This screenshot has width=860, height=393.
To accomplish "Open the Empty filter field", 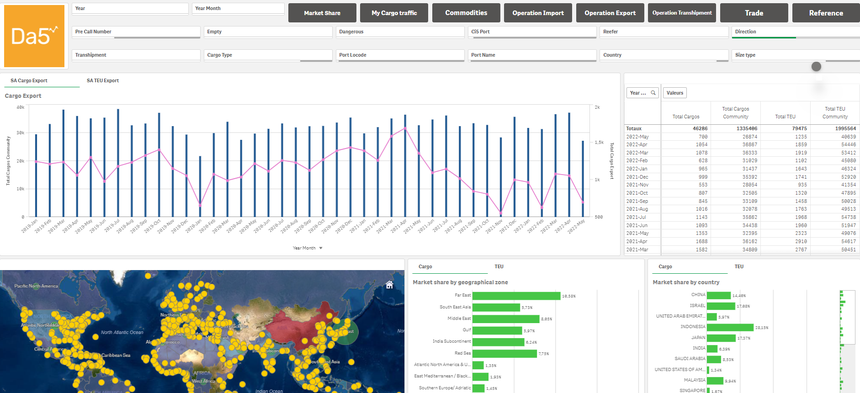I will [268, 32].
